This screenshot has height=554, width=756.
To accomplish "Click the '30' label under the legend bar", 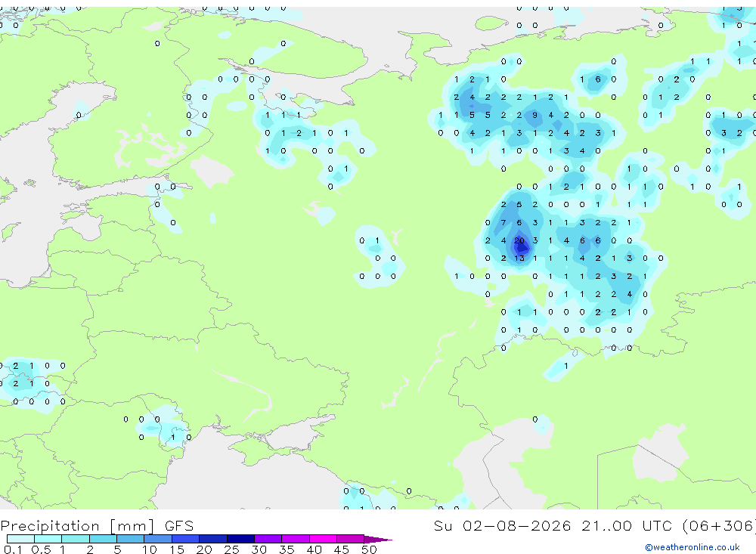I will click(259, 549).
